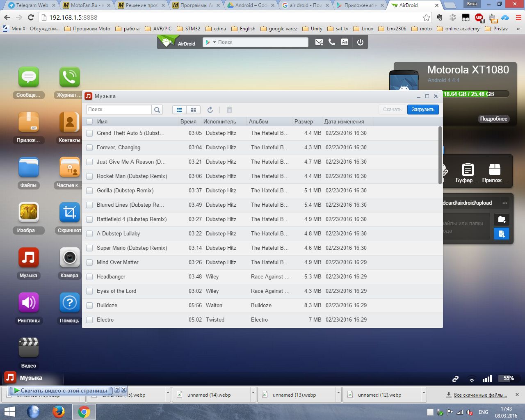Check the Headbanger track checkbox
Screen dimensions: 525x420
[x=89, y=277]
